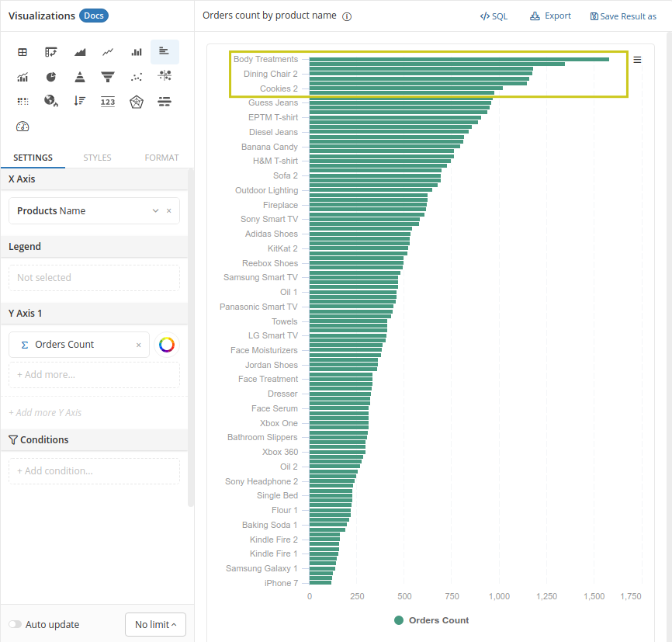
Task: Open the No limit dropdown
Action: tap(155, 624)
